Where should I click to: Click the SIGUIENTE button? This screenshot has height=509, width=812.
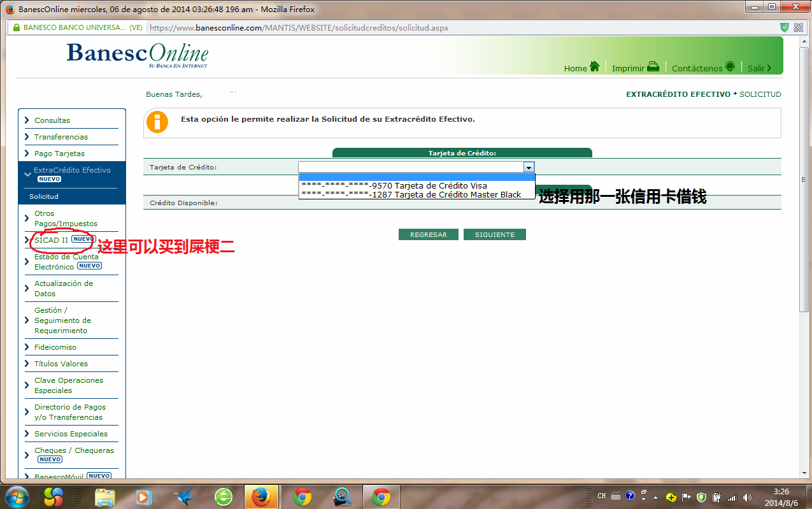click(x=495, y=234)
